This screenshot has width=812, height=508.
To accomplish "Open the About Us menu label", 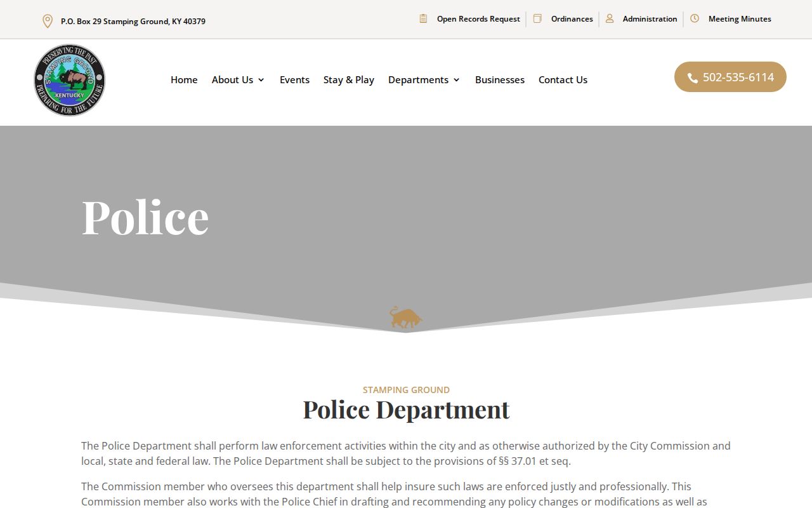I will (232, 79).
